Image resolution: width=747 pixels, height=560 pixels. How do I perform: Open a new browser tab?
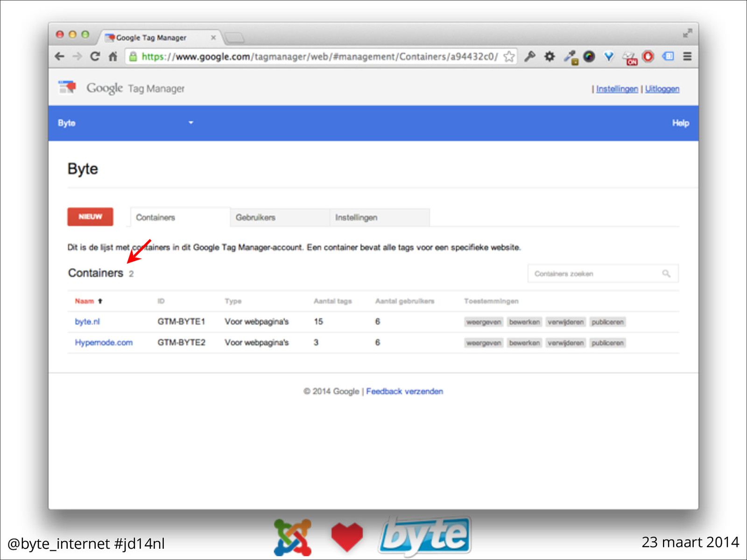pos(234,37)
